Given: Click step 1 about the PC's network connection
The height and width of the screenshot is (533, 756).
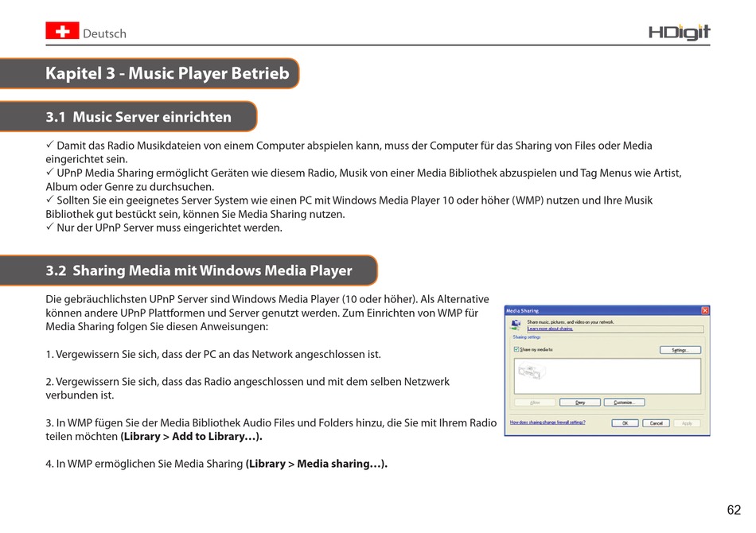Looking at the screenshot, I should (213, 355).
